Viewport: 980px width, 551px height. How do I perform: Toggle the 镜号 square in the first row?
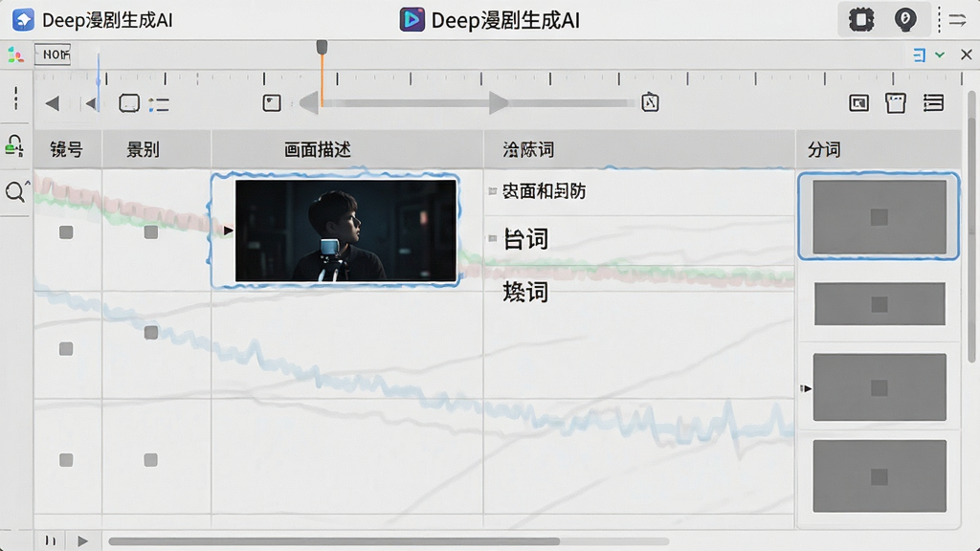[66, 232]
